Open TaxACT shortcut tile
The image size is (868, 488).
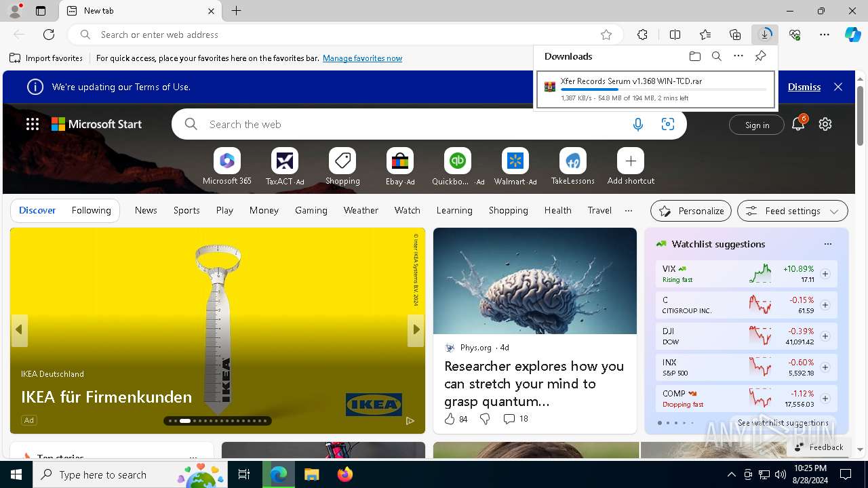pyautogui.click(x=285, y=167)
